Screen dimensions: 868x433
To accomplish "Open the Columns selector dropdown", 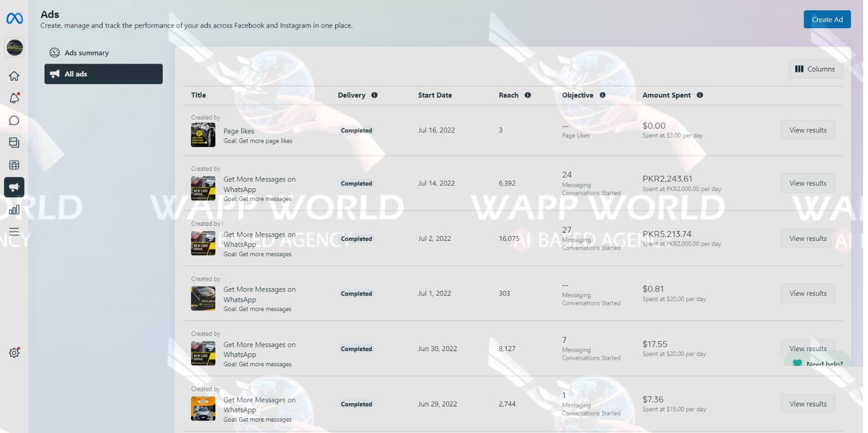I will click(x=815, y=69).
